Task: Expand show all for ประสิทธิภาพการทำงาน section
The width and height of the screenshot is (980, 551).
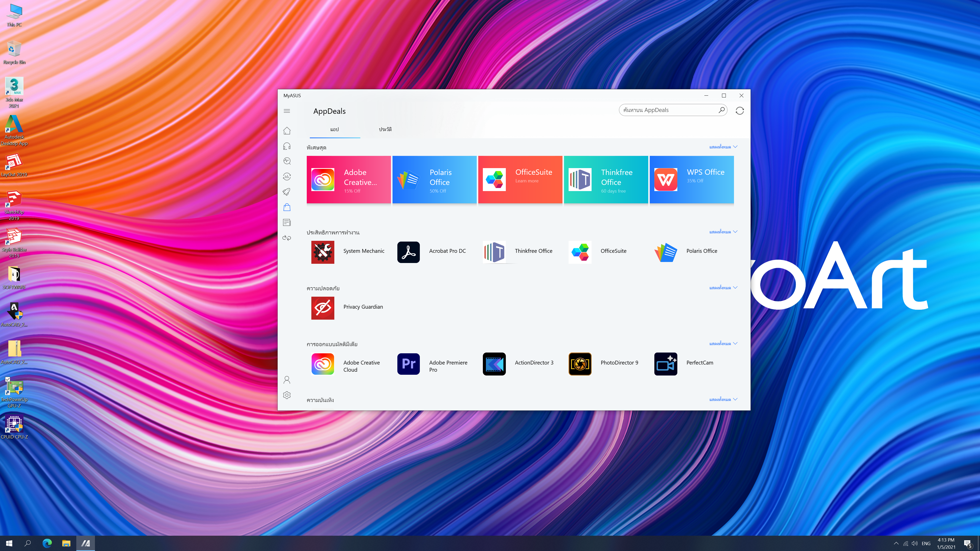Action: click(723, 232)
